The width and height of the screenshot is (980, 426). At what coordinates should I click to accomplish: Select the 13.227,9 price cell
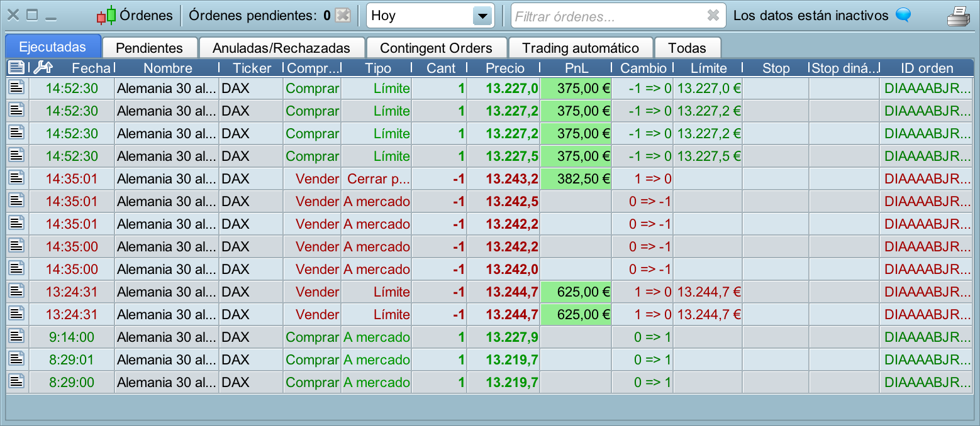504,337
